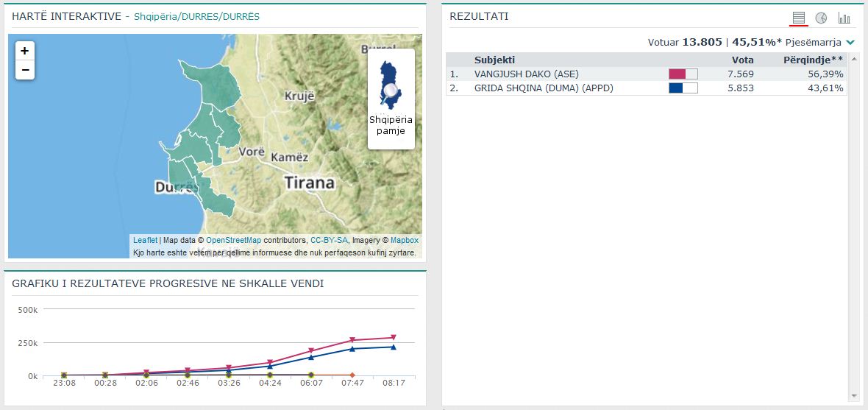Zoom out on the interactive map
Screen dimensions: 868x410
(25, 70)
